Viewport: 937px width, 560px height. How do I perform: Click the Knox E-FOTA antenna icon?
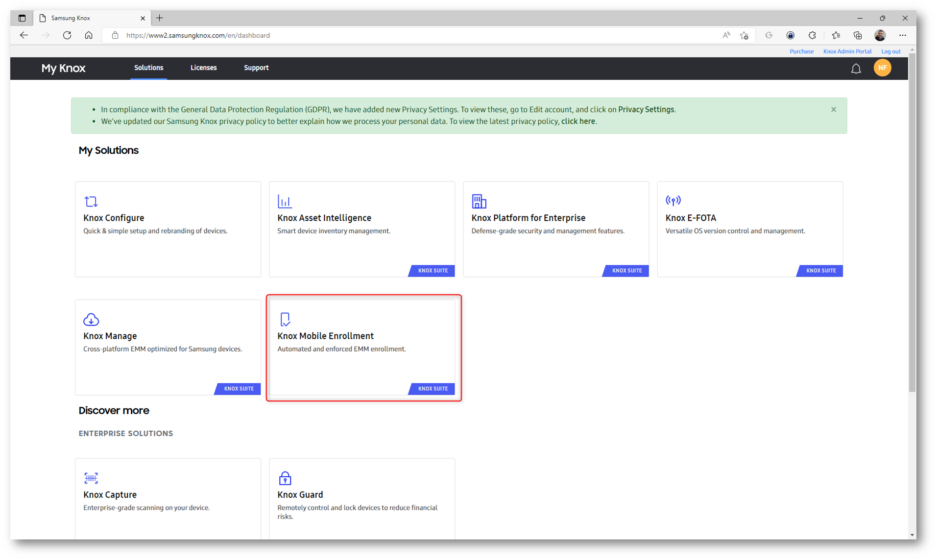click(x=673, y=200)
